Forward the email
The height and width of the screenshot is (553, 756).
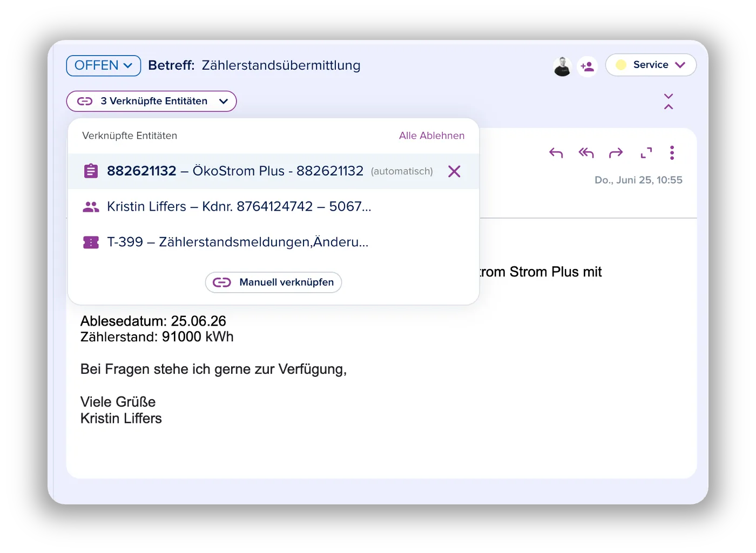(616, 153)
